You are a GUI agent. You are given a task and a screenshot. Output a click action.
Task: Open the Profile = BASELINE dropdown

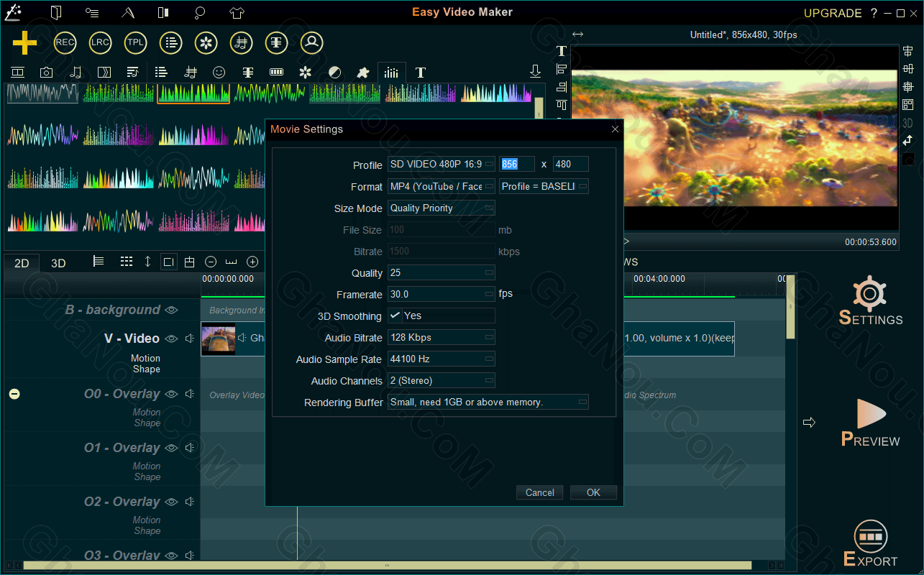544,186
